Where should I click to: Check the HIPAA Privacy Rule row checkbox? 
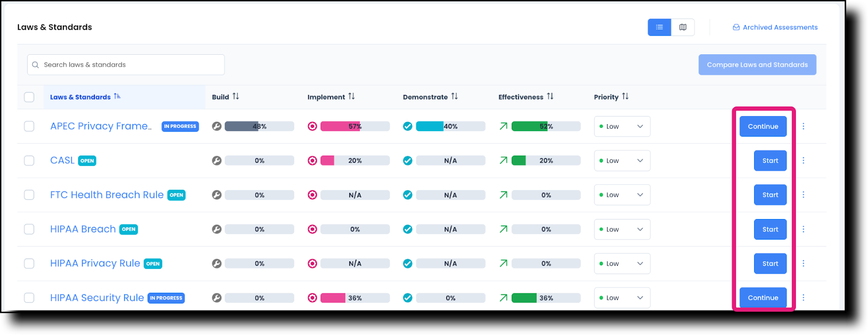29,263
